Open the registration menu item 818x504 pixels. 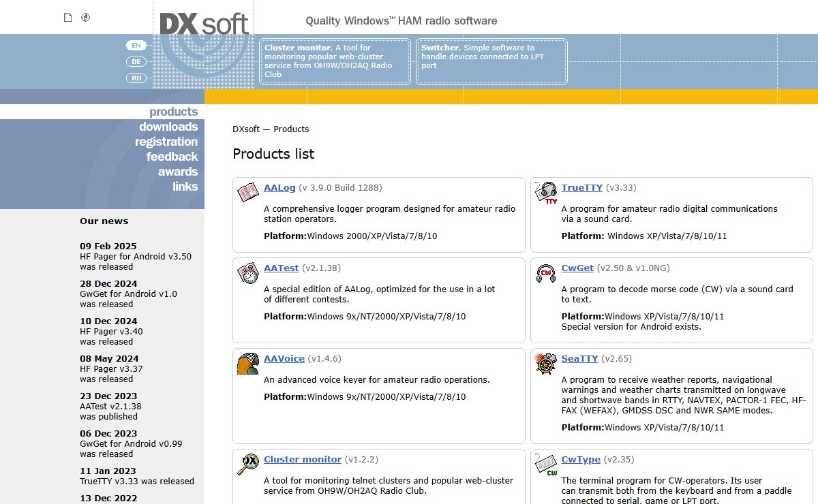pos(166,142)
